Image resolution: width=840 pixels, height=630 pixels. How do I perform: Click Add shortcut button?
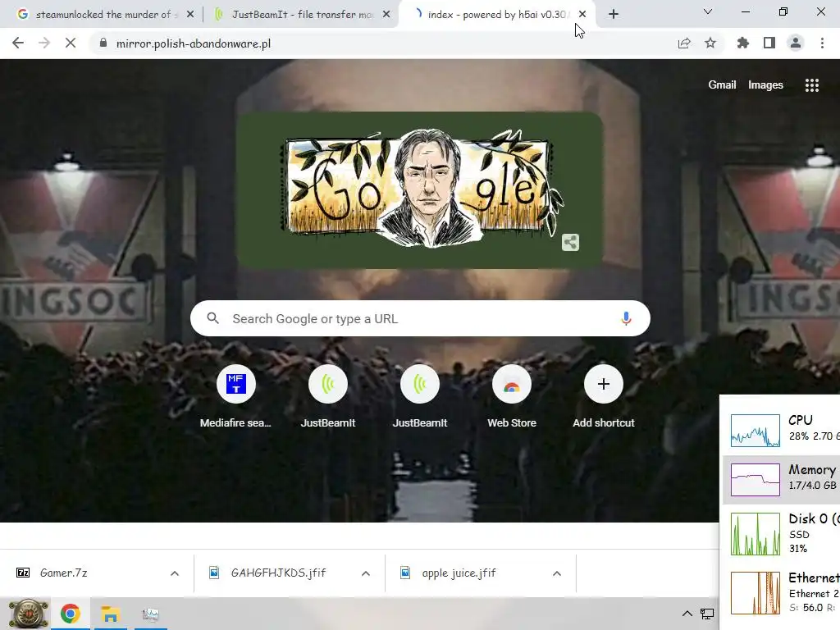point(604,396)
